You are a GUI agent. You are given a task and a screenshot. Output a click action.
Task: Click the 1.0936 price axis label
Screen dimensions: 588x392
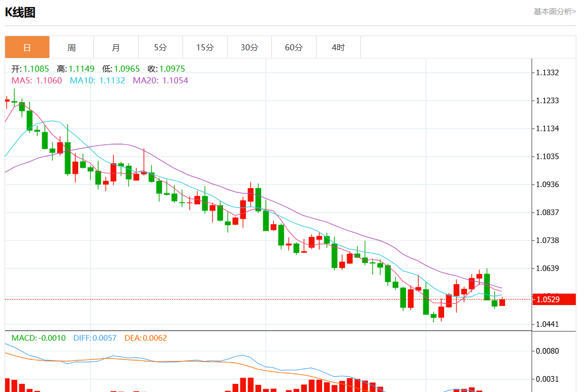pyautogui.click(x=547, y=184)
